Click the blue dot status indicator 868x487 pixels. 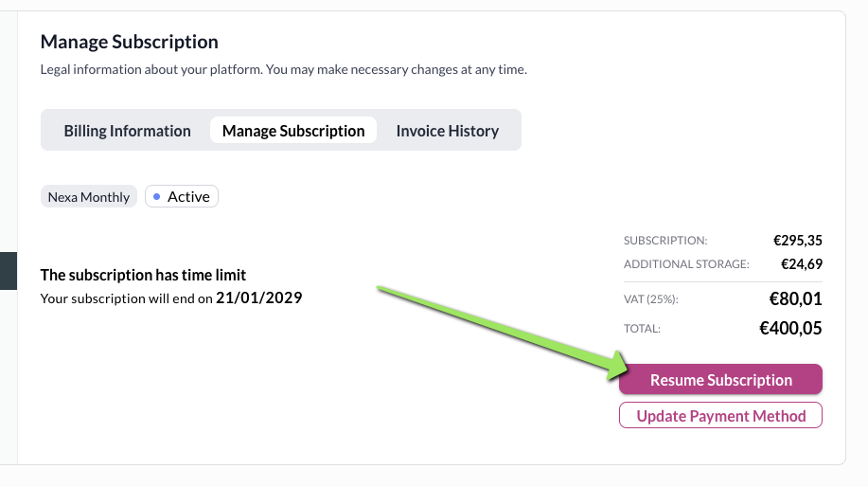[157, 197]
